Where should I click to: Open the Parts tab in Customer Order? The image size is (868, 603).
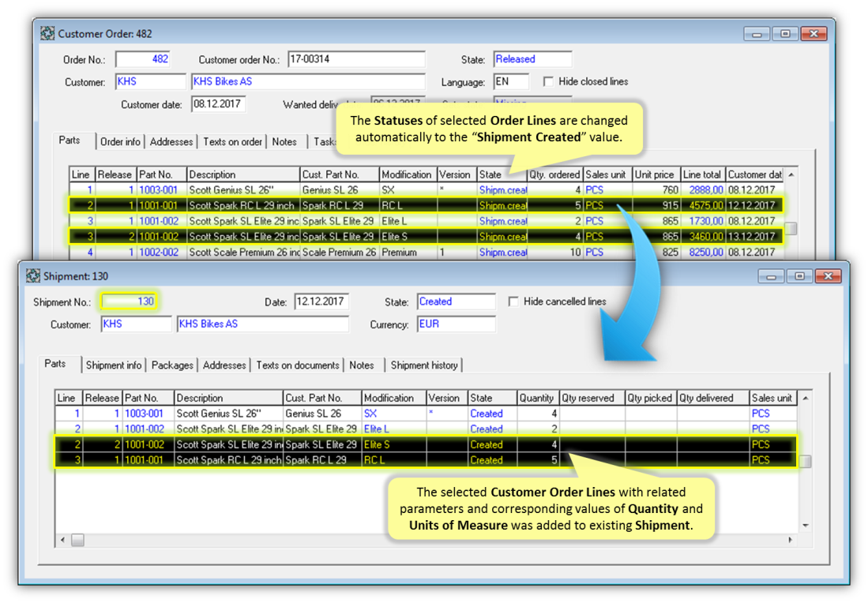pos(70,140)
